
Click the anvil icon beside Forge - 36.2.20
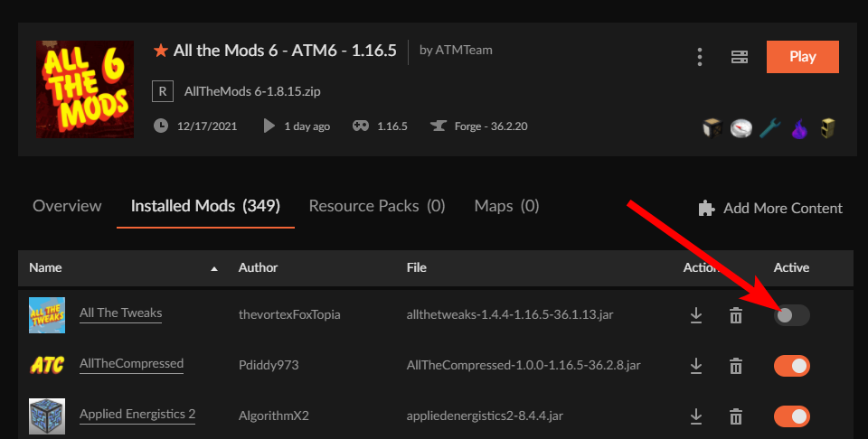coord(438,126)
